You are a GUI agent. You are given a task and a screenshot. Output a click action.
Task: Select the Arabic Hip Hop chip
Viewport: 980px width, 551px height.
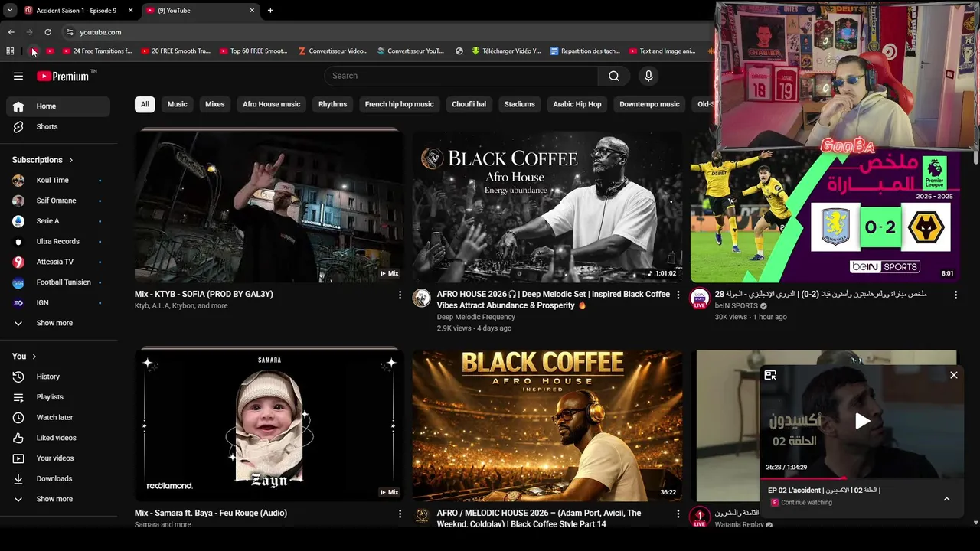point(577,104)
